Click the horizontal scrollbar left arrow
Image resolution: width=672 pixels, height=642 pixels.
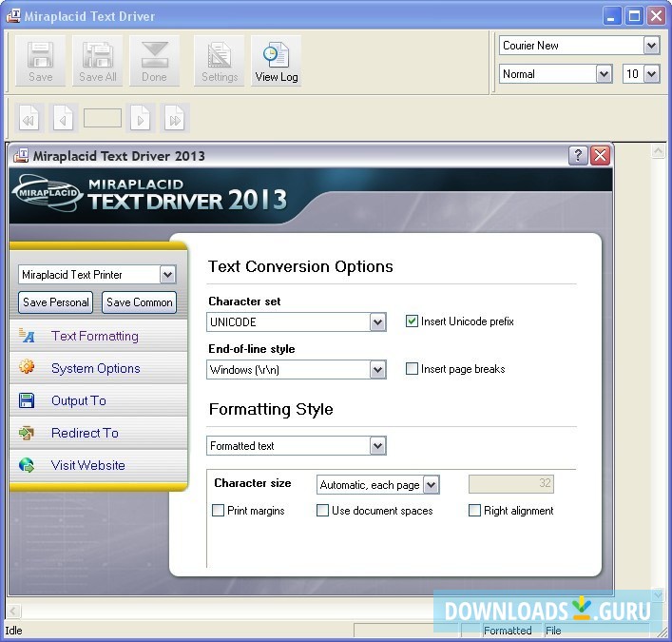12,611
